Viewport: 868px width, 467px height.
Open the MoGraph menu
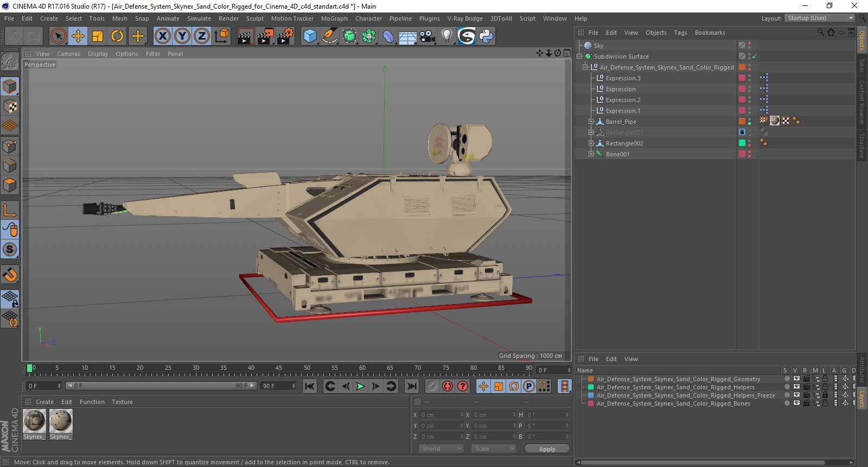tap(334, 18)
